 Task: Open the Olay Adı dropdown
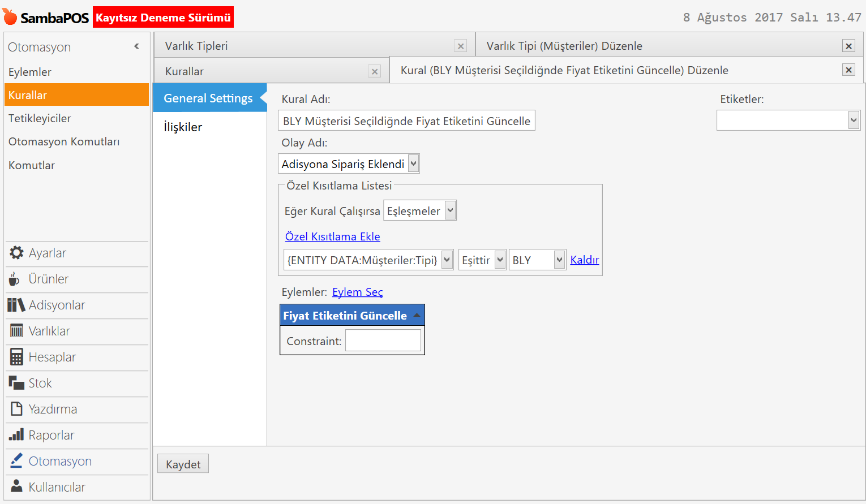tap(414, 164)
